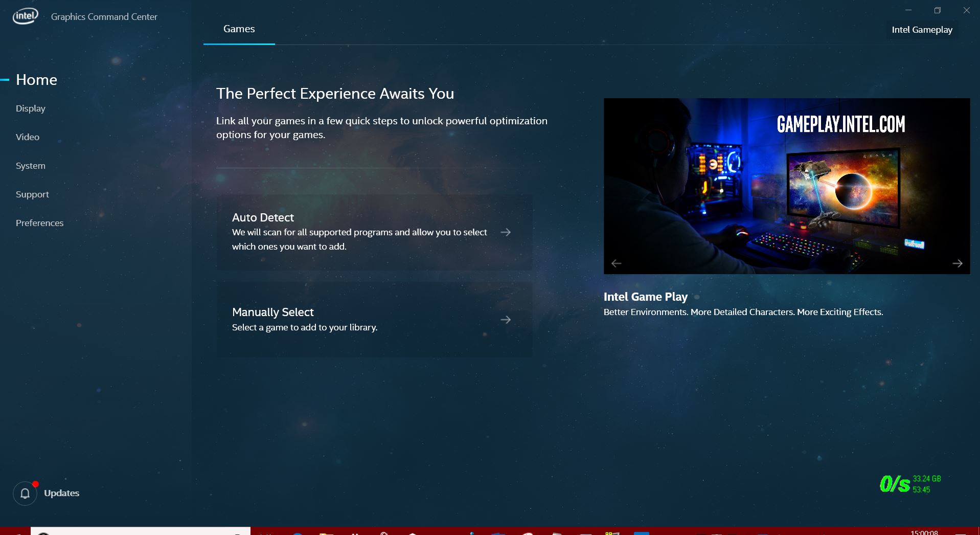Click the arrow icon on Manually Select

[x=506, y=320]
